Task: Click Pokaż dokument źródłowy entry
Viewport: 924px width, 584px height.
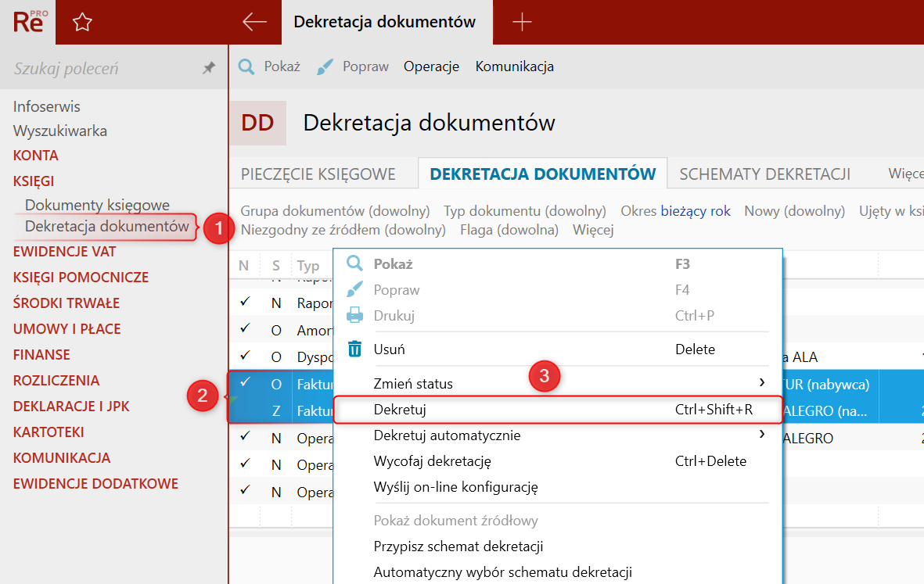Action: pyautogui.click(x=558, y=521)
